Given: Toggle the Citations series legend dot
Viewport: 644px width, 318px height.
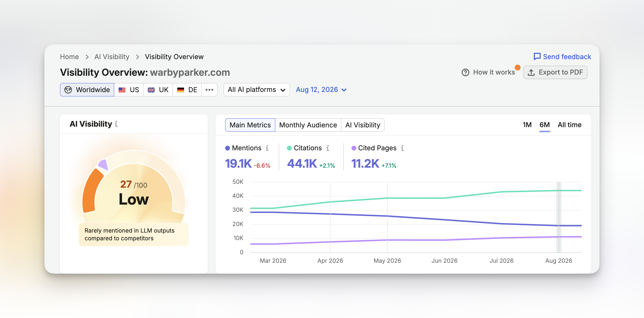Looking at the screenshot, I should pos(289,148).
